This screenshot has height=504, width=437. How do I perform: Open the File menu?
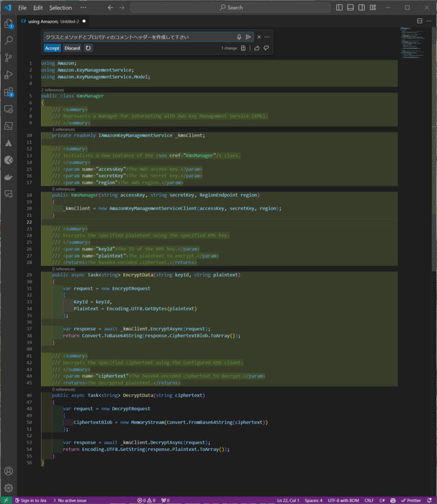22,8
